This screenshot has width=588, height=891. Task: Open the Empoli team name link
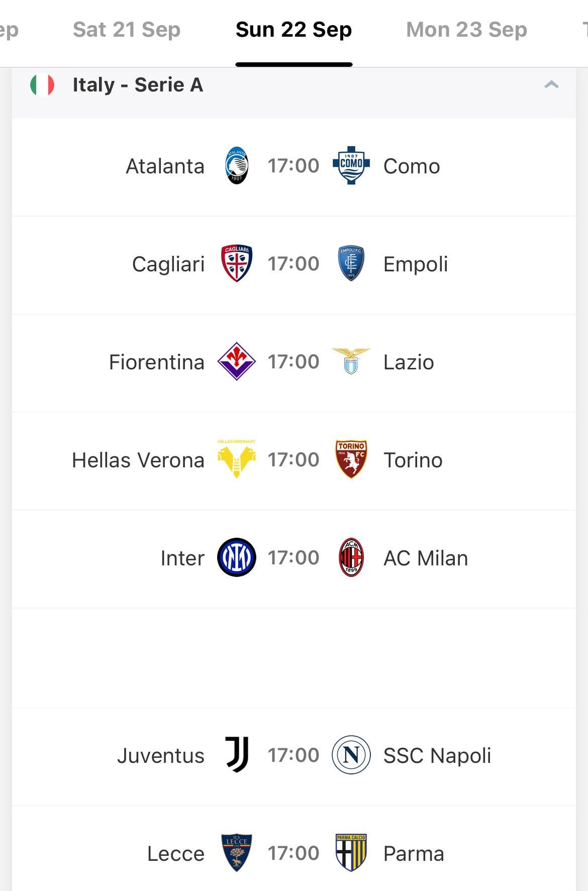point(416,264)
